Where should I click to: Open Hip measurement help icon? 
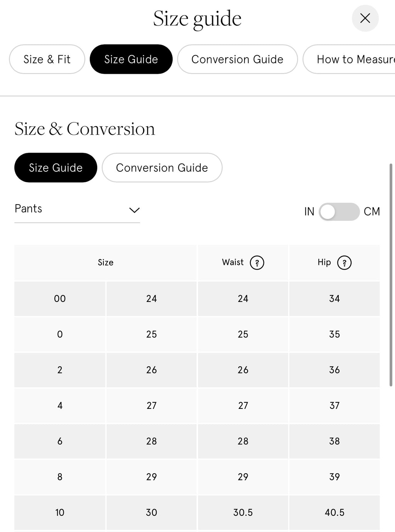point(344,263)
